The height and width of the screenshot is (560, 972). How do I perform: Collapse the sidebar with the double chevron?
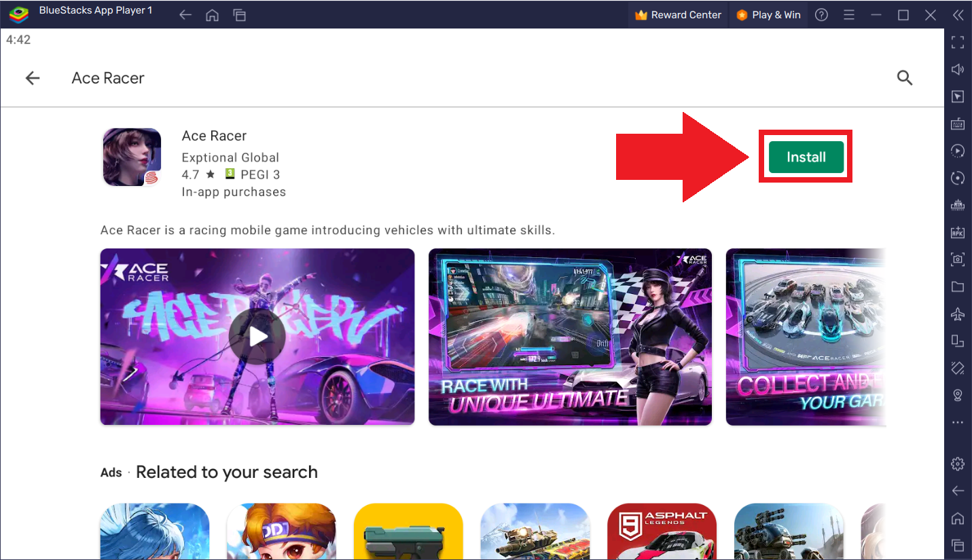click(x=958, y=15)
